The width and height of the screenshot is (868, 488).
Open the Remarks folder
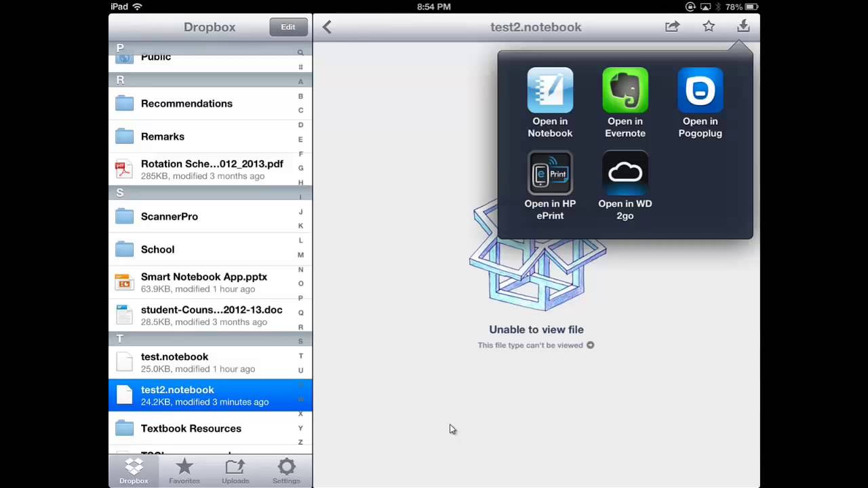click(210, 136)
